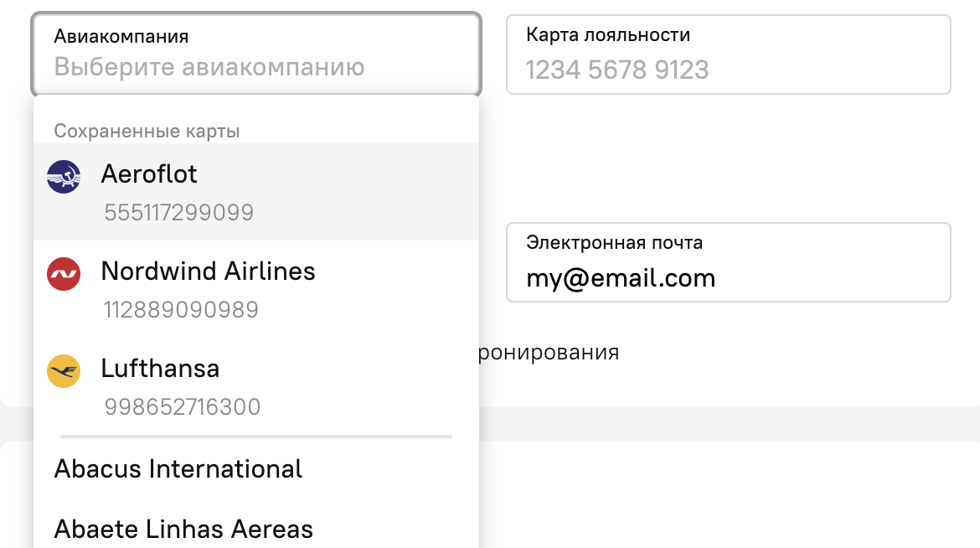Screen dimensions: 980x548
Task: Click the Выберите авиакомпанию placeholder text
Action: pos(209,67)
